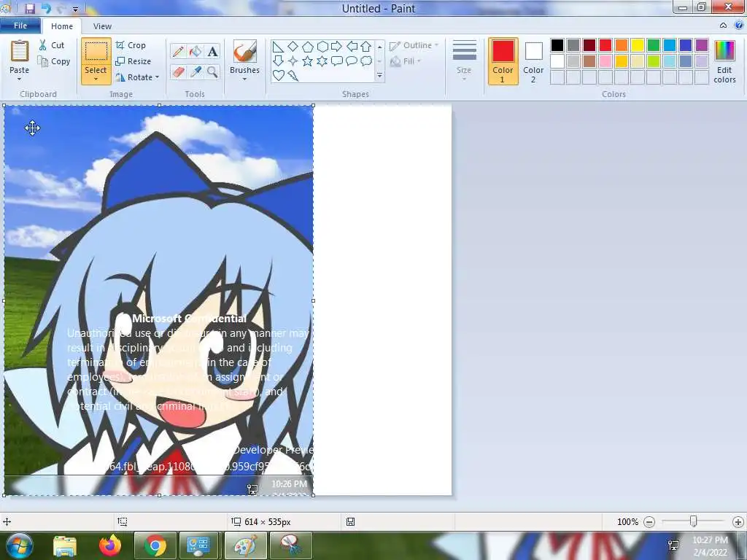Set Color 2 as active color
747x560 pixels.
[x=533, y=61]
